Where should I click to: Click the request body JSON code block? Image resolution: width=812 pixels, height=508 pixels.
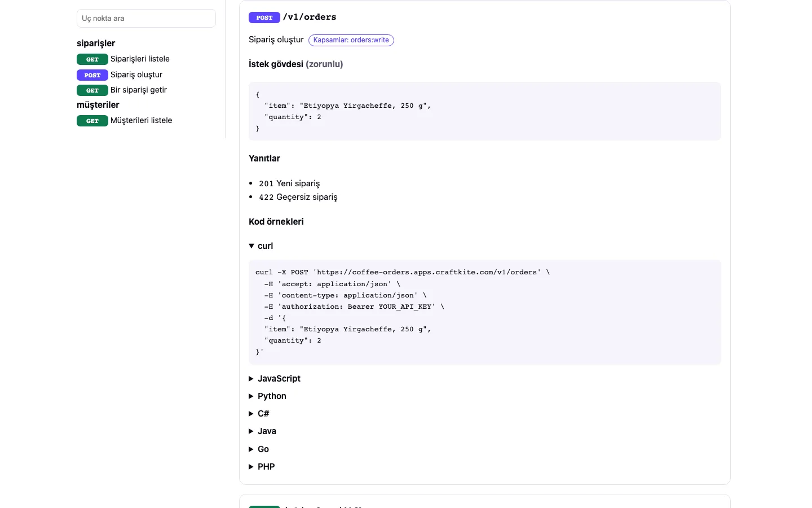tap(485, 111)
